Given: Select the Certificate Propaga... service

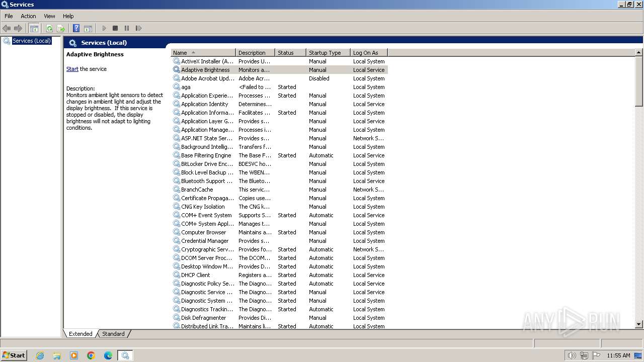Looking at the screenshot, I should click(x=208, y=198).
